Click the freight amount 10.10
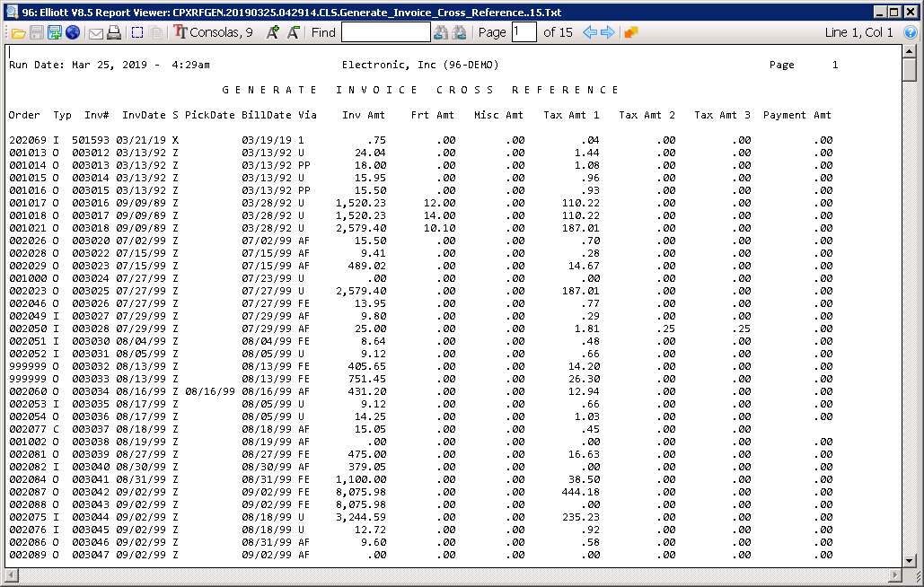 (x=440, y=229)
